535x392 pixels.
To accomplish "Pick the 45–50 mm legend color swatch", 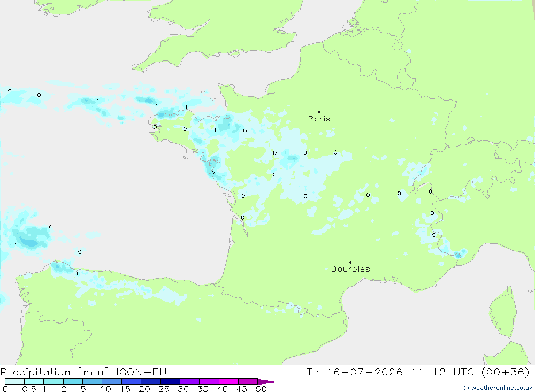I will 248,381.
